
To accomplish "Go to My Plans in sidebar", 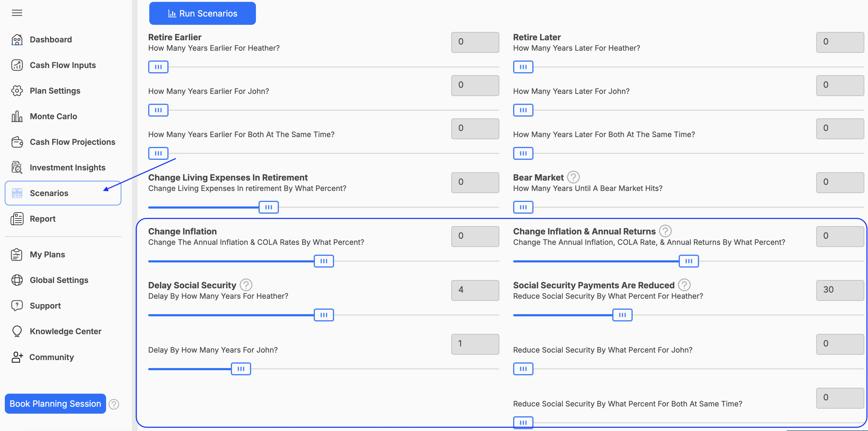I will click(47, 254).
